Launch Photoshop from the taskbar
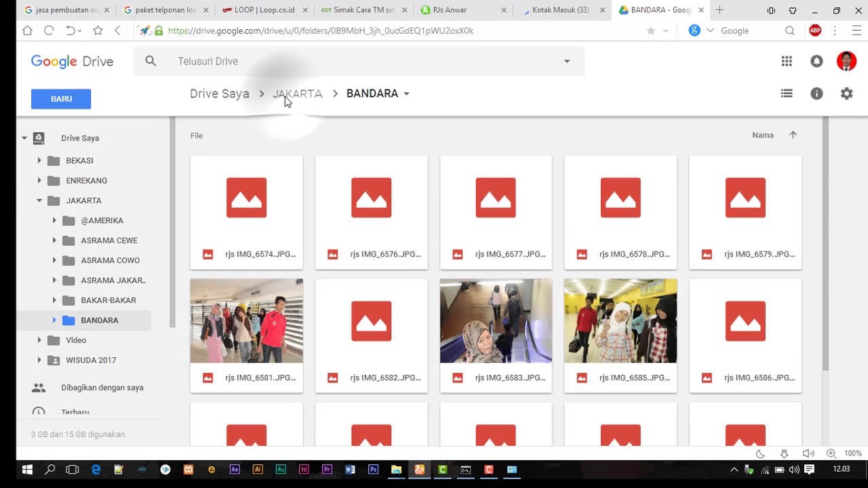This screenshot has height=488, width=868. click(x=373, y=469)
